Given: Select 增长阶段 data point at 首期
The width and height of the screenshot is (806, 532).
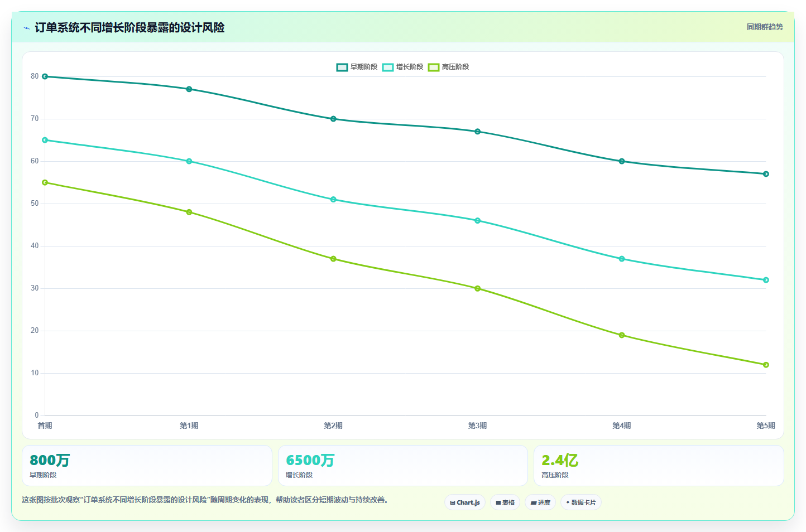Looking at the screenshot, I should [45, 140].
